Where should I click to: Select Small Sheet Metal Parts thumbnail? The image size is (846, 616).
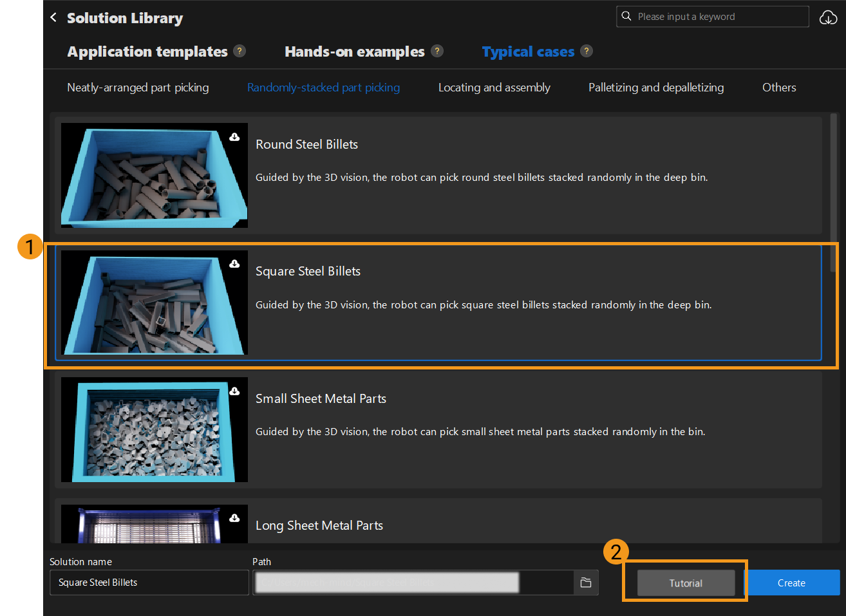(x=155, y=429)
